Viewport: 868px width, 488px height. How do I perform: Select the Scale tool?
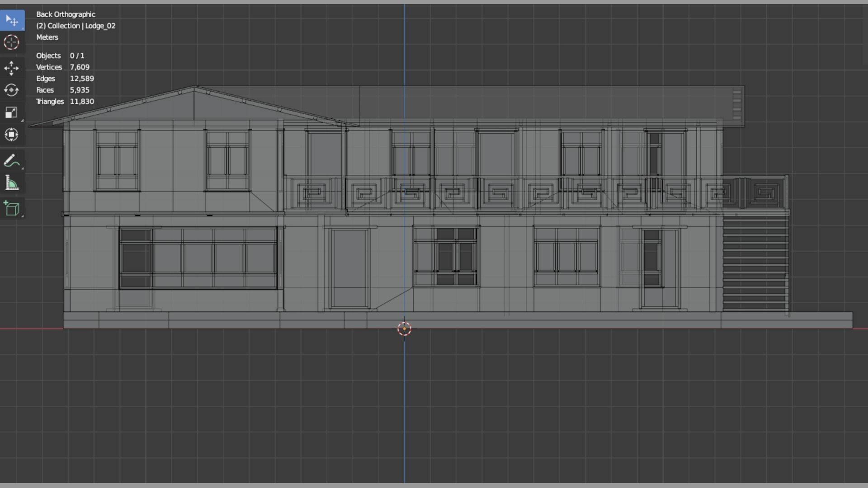pos(12,113)
